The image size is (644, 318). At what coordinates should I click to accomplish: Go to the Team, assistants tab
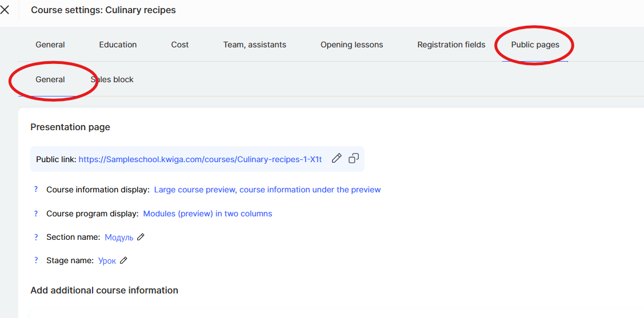point(254,45)
